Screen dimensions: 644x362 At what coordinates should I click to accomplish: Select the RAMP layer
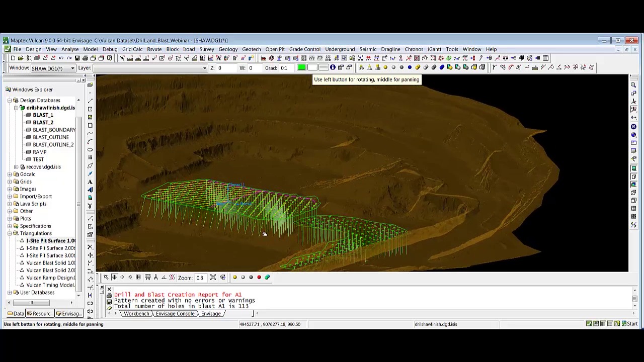click(39, 152)
